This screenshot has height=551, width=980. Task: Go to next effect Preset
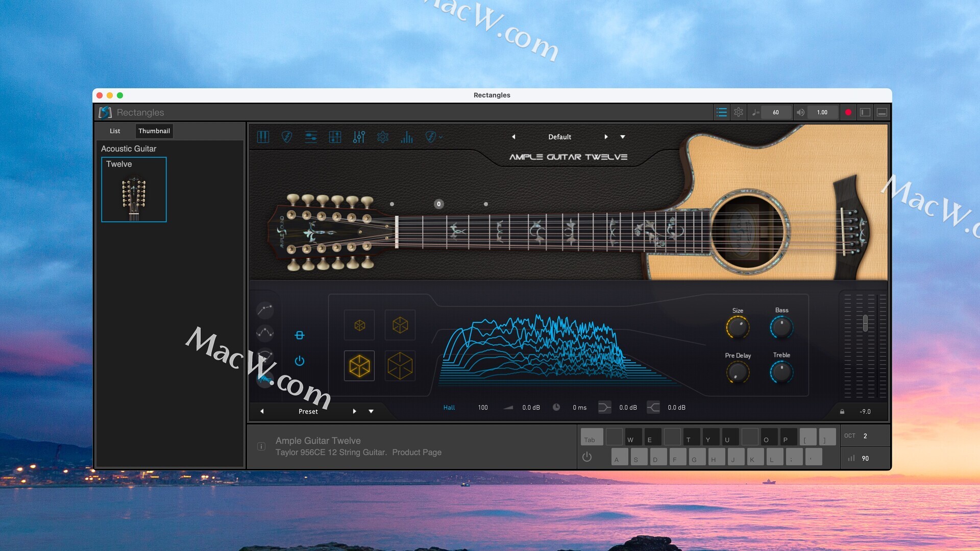[354, 411]
